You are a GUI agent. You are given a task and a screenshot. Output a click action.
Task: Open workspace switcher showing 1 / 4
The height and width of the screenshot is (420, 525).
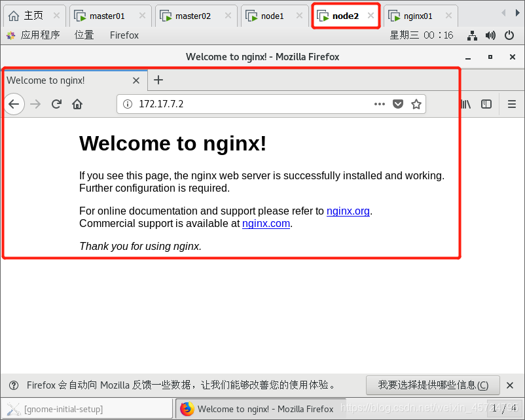click(x=504, y=409)
